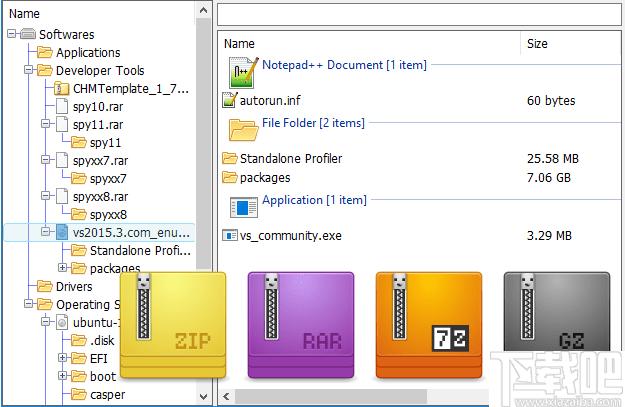625x407 pixels.
Task: Click tree scrollbar down arrow
Action: (203, 397)
